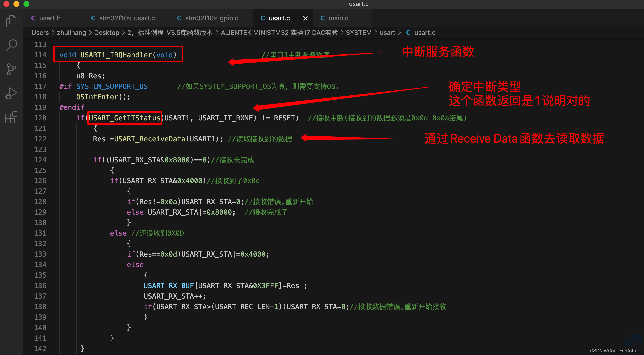Click the comment 读取接收到的数据 on line 122
644x355 pixels.
[x=260, y=139]
